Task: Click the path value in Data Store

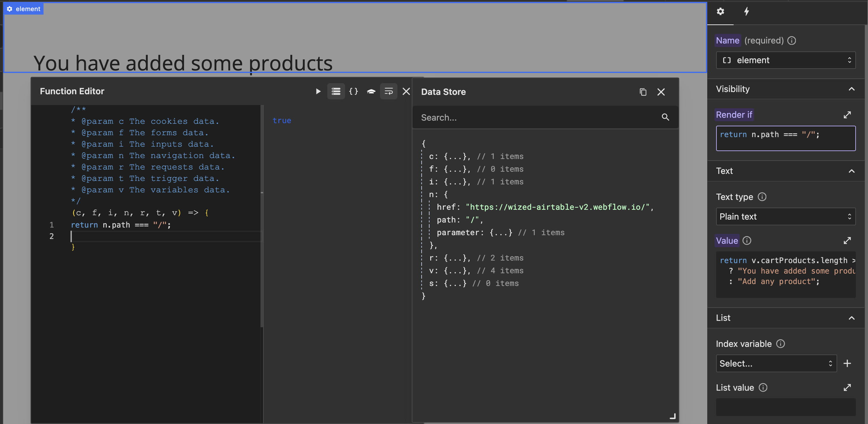Action: pos(472,220)
